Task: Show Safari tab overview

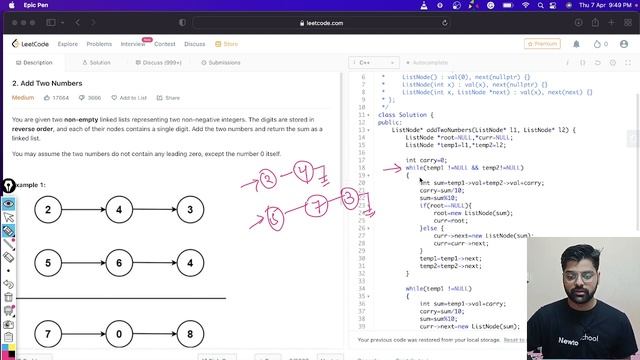Action: click(x=628, y=22)
